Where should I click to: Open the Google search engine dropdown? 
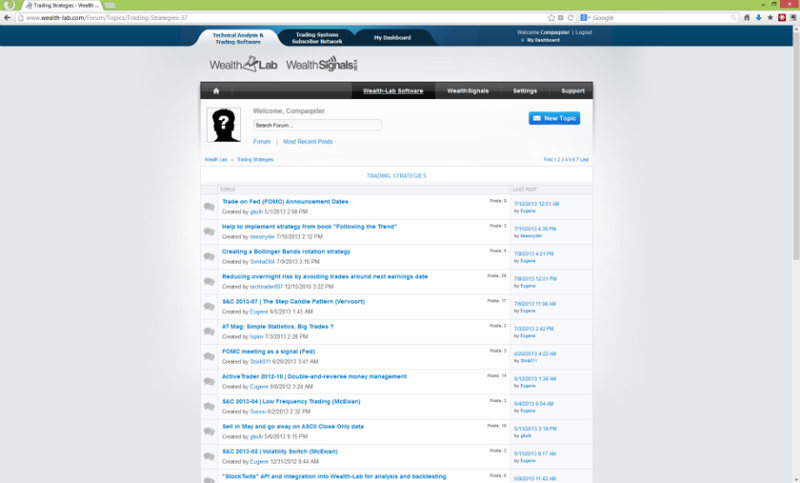585,18
